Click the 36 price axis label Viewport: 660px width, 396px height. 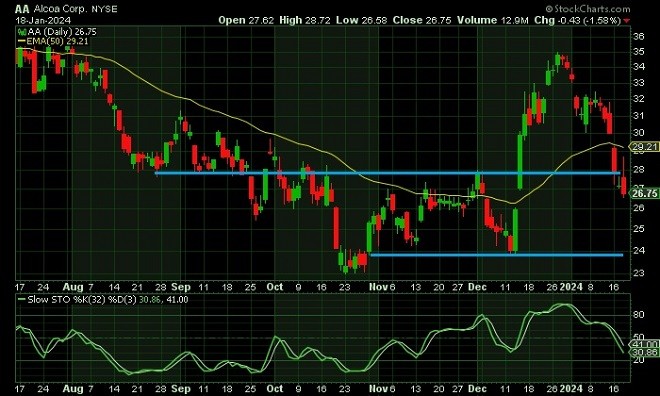pyautogui.click(x=639, y=37)
